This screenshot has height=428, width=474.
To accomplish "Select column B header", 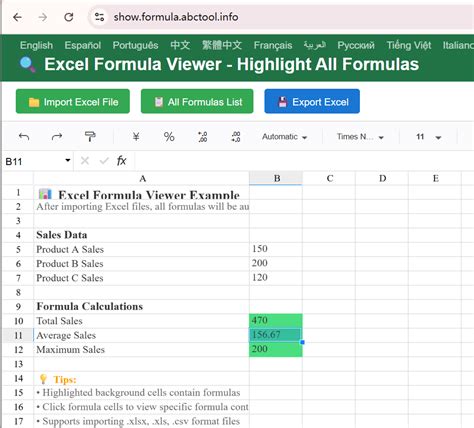I will pos(276,178).
